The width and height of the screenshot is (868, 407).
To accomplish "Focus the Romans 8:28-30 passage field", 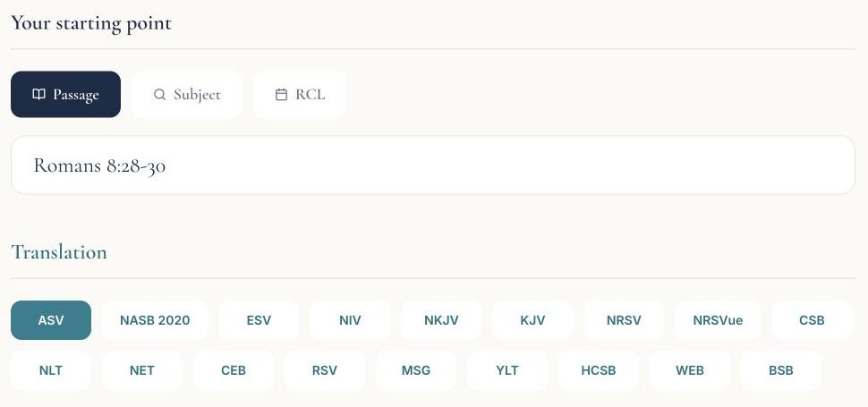I will coord(433,165).
